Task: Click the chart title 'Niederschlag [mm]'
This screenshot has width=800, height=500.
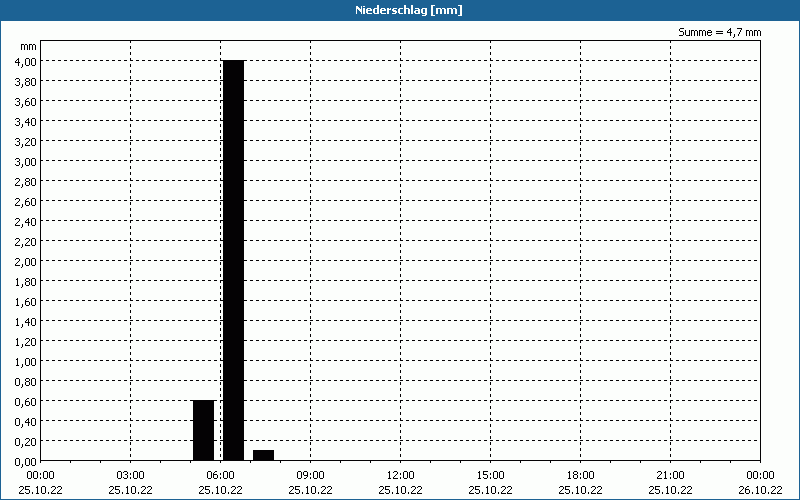Action: tap(409, 10)
